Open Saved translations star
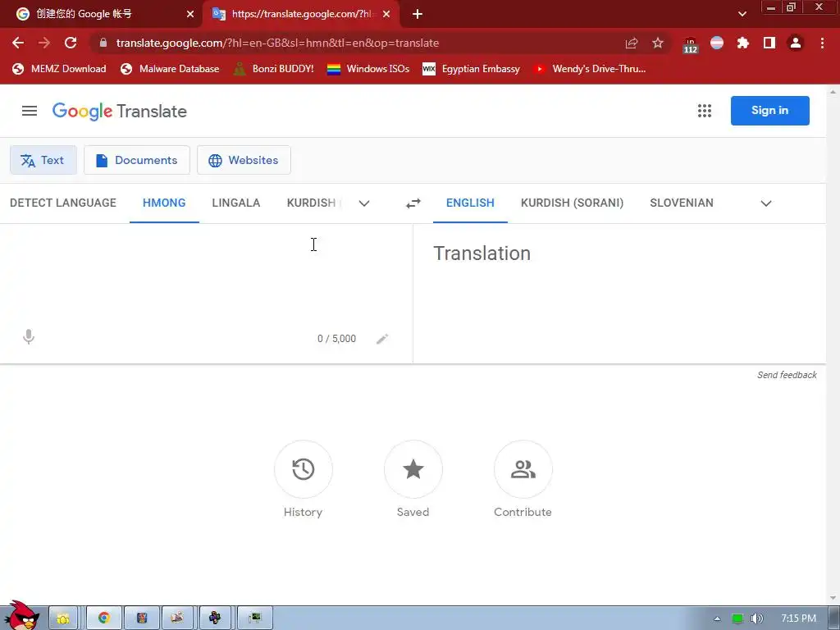The width and height of the screenshot is (840, 630). click(413, 469)
